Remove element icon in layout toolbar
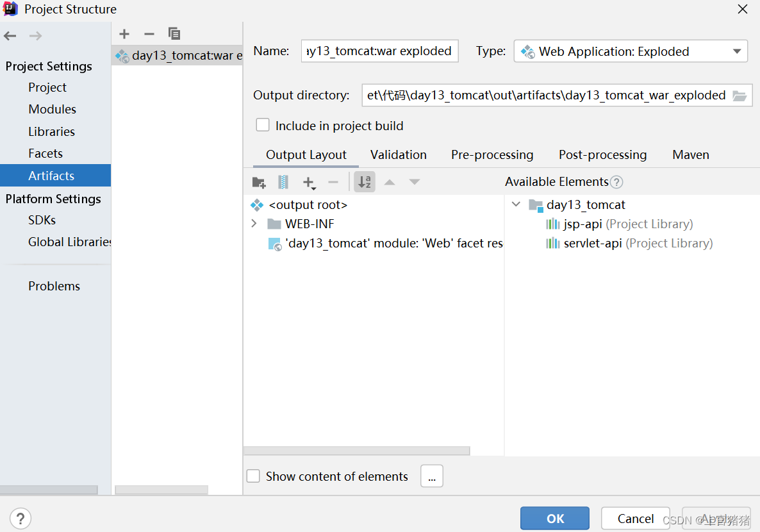 pos(333,182)
